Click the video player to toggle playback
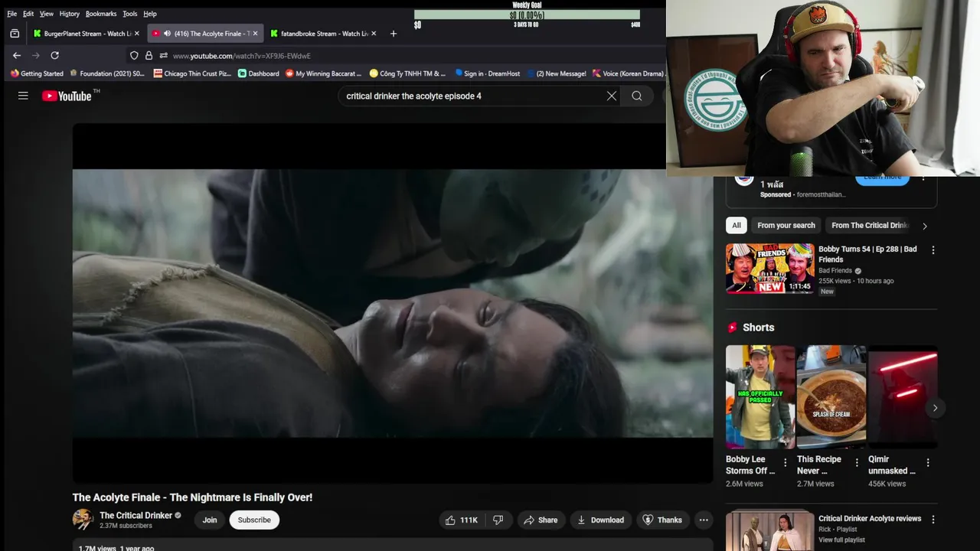 click(x=393, y=303)
